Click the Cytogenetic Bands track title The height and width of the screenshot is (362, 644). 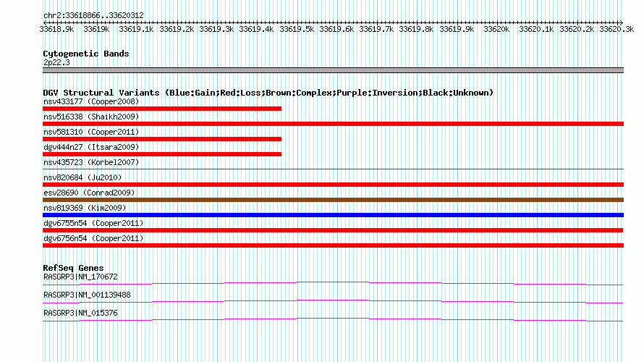click(x=86, y=54)
